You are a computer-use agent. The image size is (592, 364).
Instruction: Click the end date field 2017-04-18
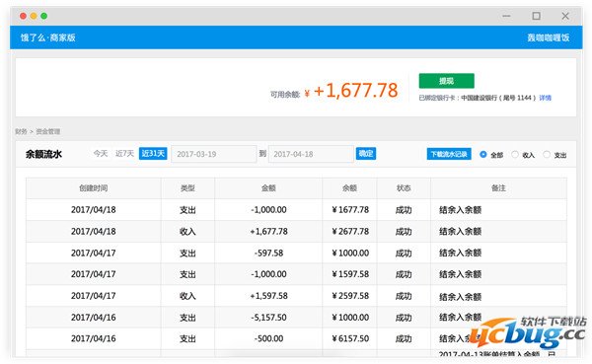[x=311, y=154]
